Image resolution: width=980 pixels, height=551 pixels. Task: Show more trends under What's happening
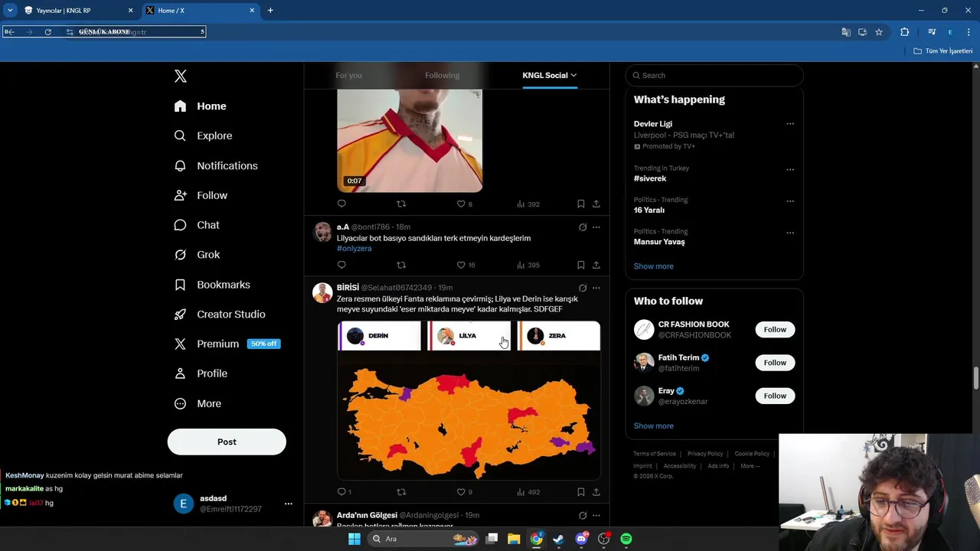653,266
